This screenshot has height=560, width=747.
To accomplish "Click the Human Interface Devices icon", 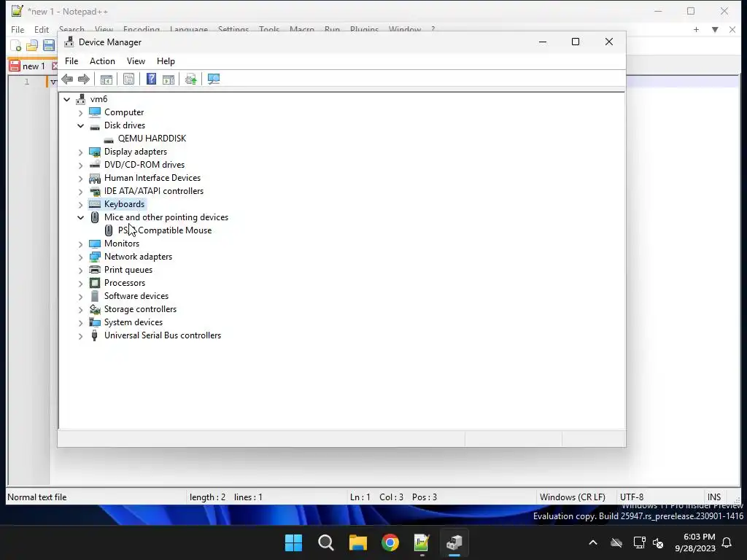I will click(95, 178).
